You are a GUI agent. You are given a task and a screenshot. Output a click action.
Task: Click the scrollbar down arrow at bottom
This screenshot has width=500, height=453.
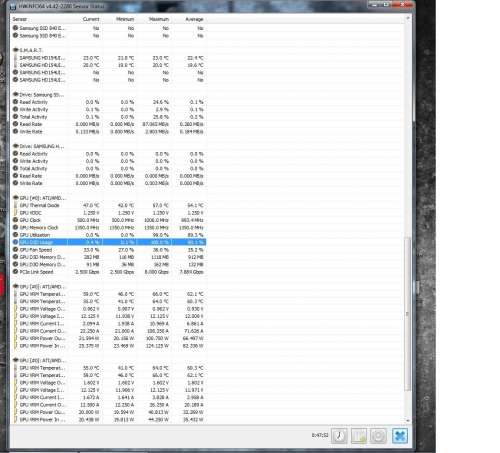click(407, 421)
